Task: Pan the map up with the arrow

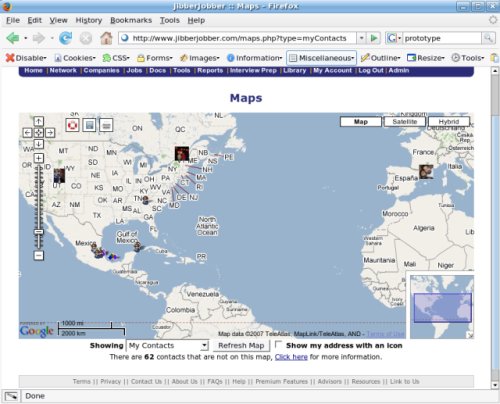Action: pos(39,121)
